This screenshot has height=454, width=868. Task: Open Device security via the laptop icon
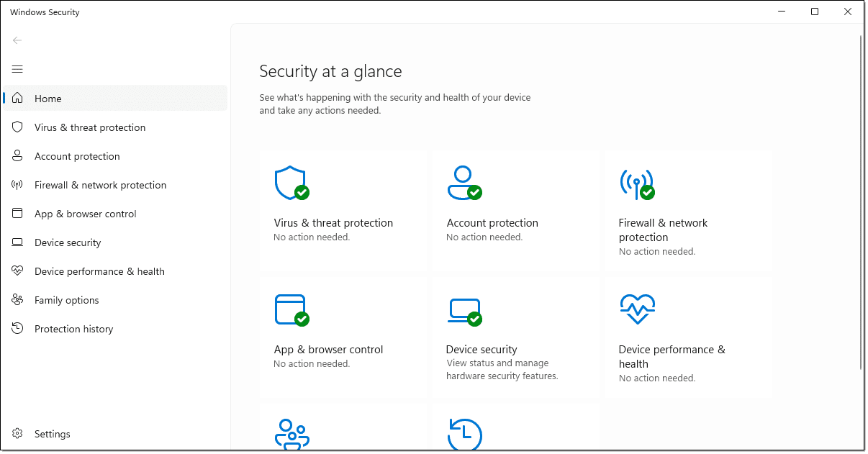pyautogui.click(x=464, y=309)
